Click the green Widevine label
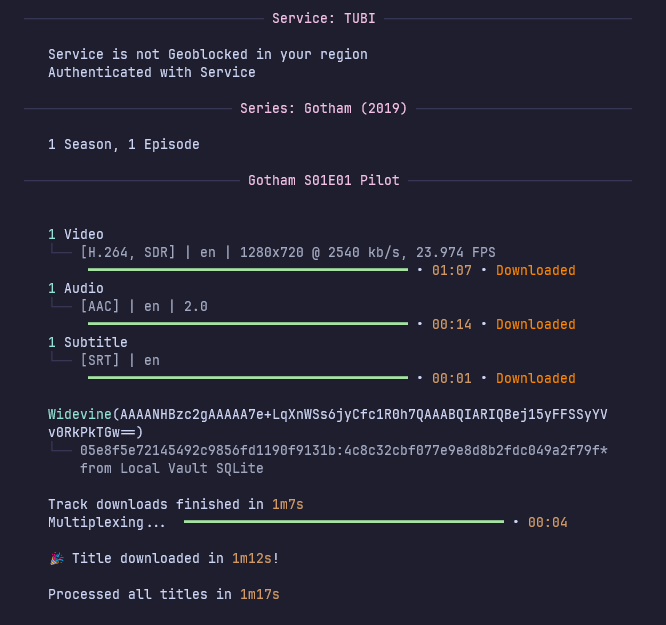The height and width of the screenshot is (625, 666). (80, 414)
